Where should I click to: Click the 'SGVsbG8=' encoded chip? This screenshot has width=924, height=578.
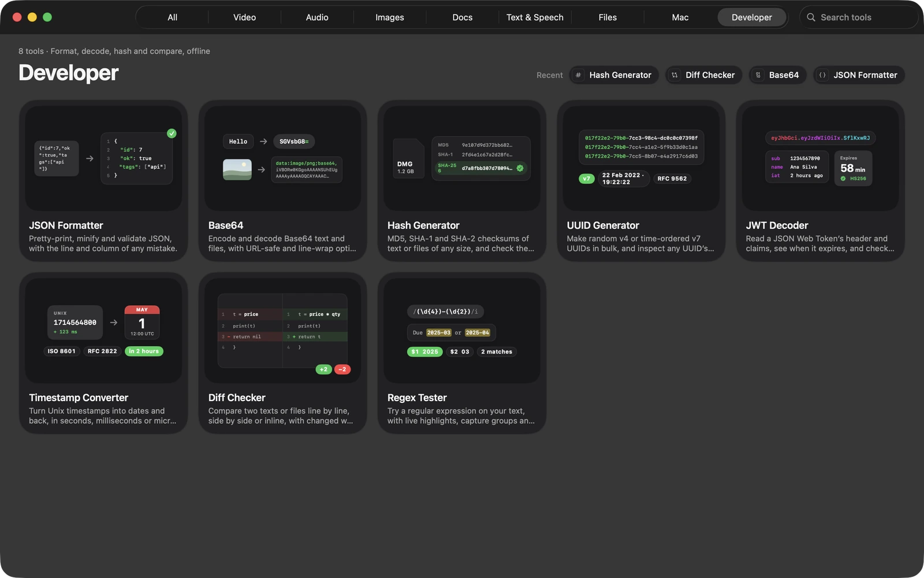294,142
